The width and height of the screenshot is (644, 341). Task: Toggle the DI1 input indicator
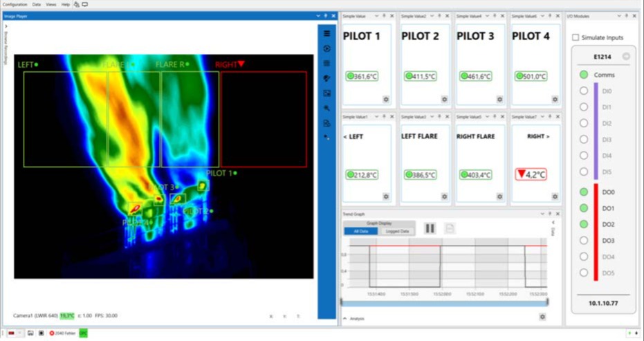(584, 107)
